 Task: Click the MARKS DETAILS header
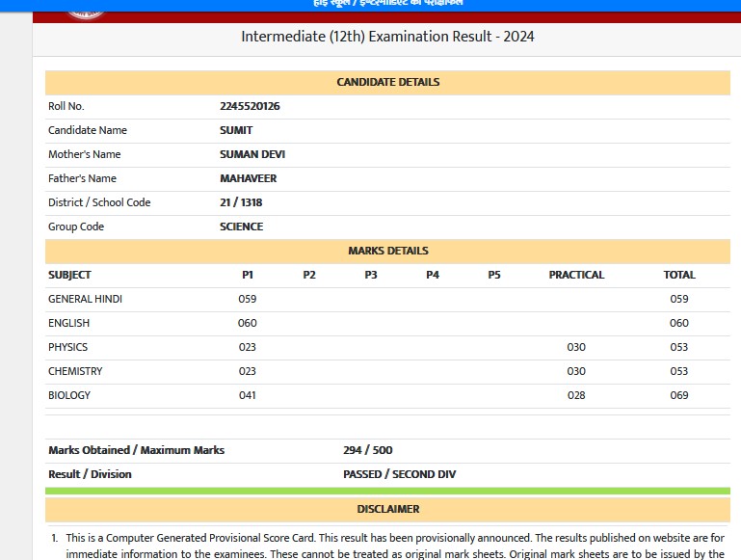[388, 251]
